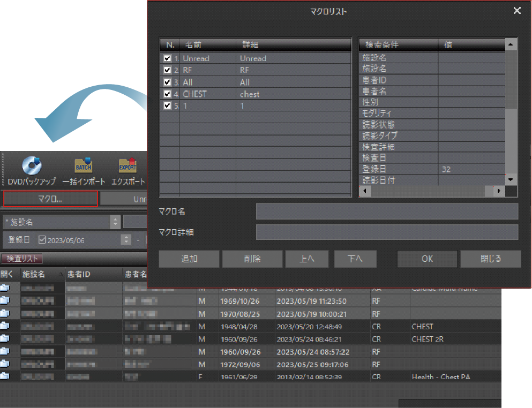This screenshot has height=408, width=532.
Task: Click the DVDバックアップ disc icon
Action: 31,164
